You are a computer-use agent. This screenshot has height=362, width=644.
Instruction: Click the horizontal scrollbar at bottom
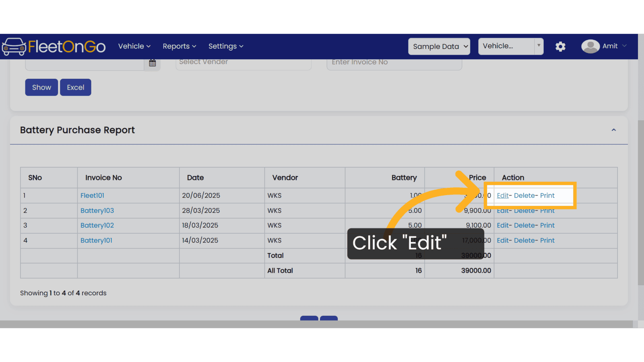pos(316,324)
